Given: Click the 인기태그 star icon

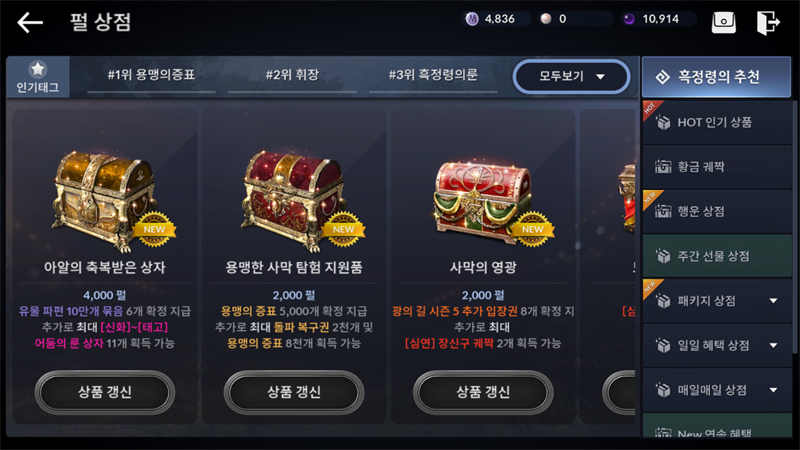Looking at the screenshot, I should (x=38, y=69).
